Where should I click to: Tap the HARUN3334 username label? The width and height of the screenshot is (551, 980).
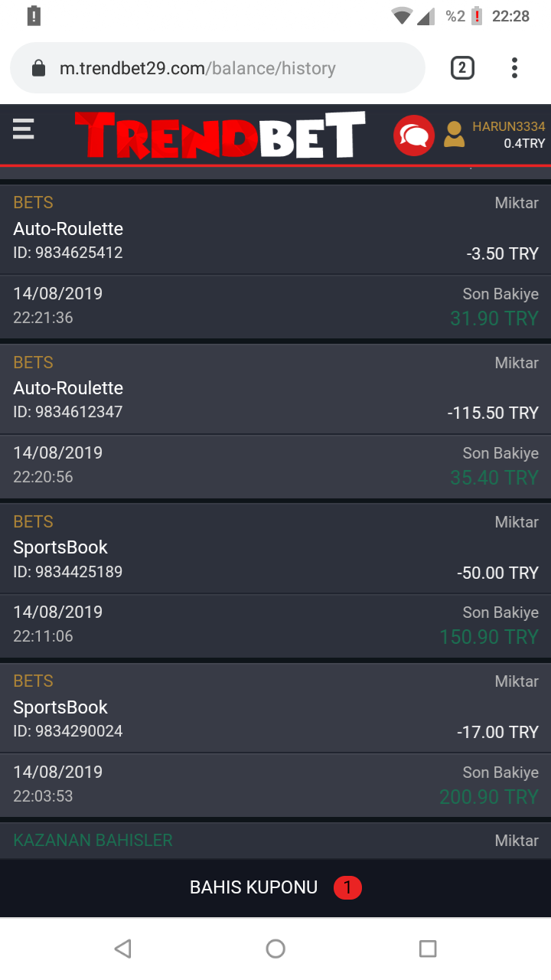click(508, 126)
